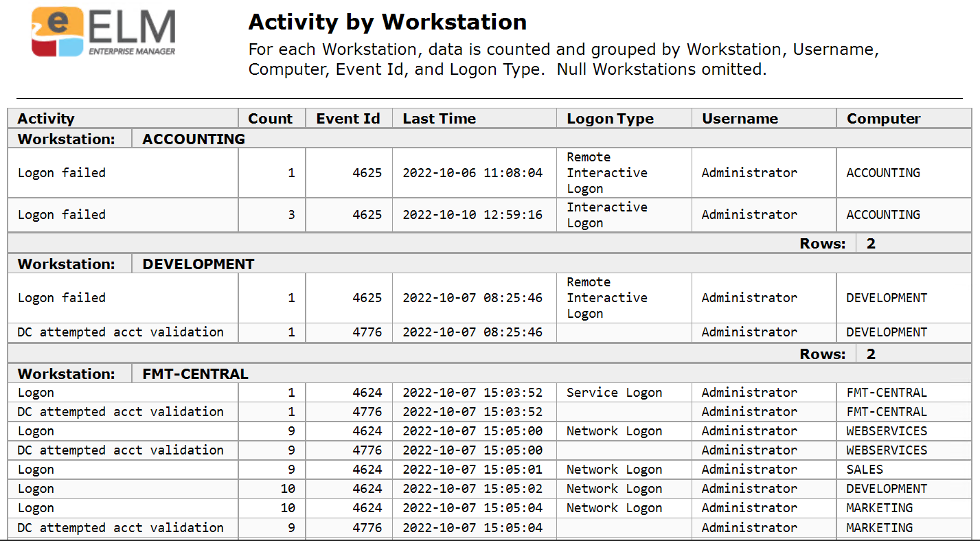The width and height of the screenshot is (980, 541).
Task: Click event id 4625 in DEVELOPMENT group
Action: click(x=367, y=298)
